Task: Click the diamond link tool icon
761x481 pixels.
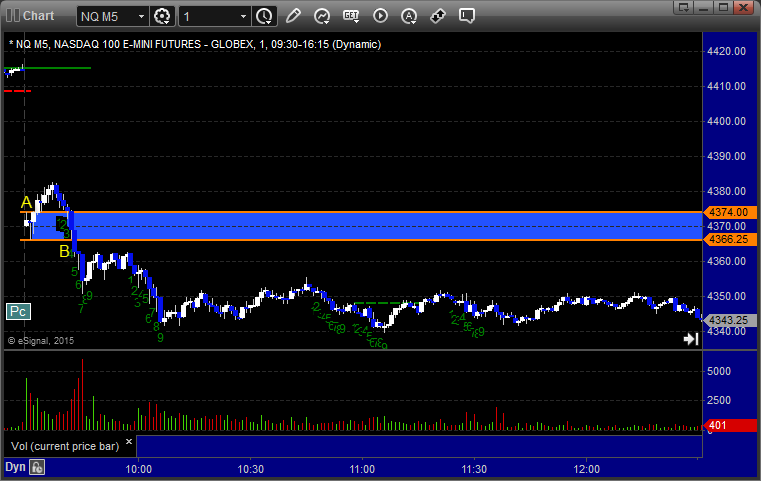Action: coord(438,16)
